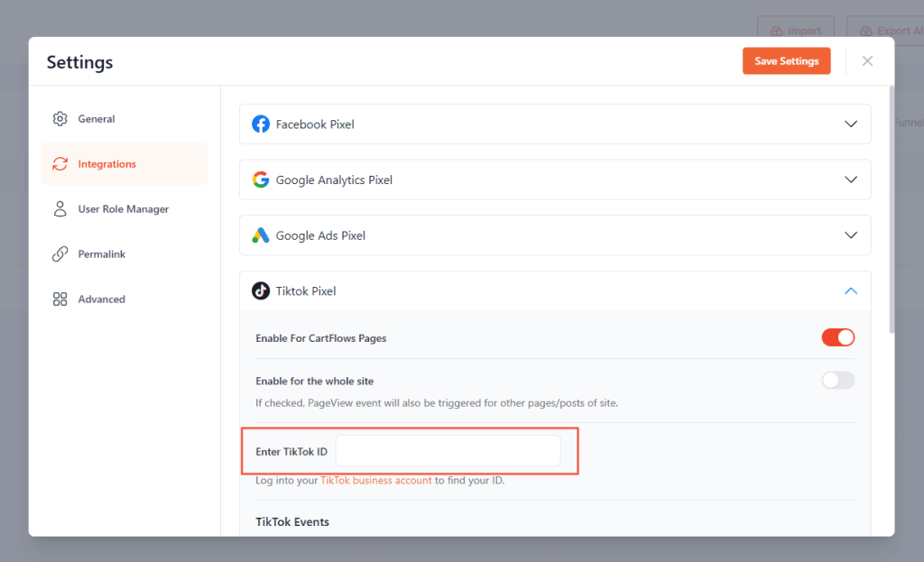
Task: Click inside the Enter TikTok ID field
Action: click(448, 450)
